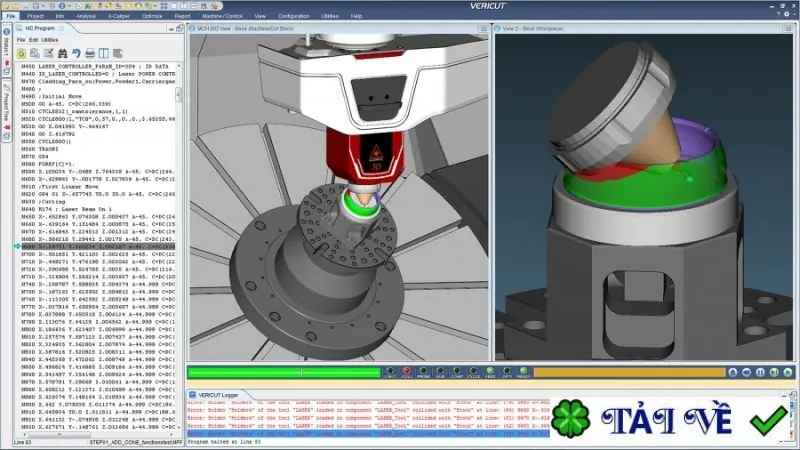Viewport: 800px width, 450px height.
Task: Step forward one block in simulation
Action: (x=774, y=372)
